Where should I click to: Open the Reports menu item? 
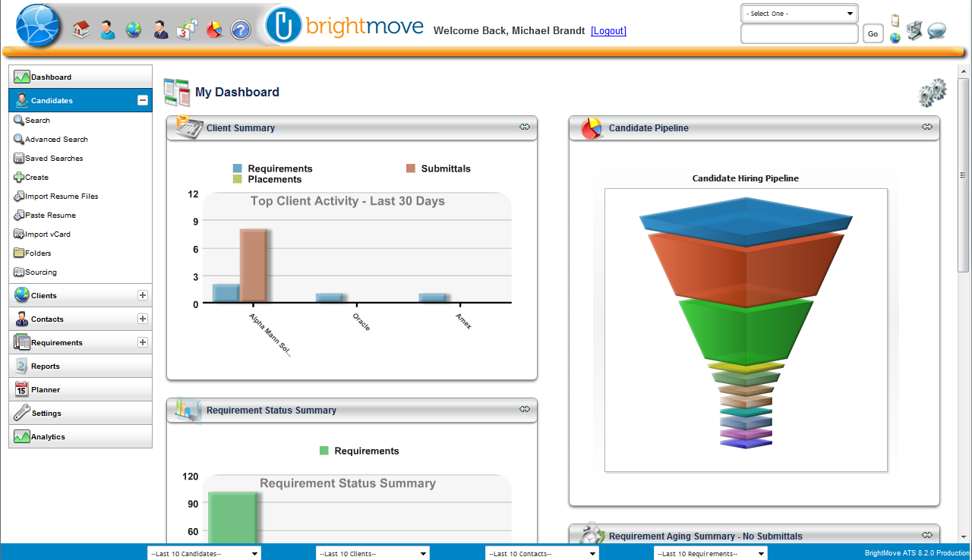coord(80,366)
